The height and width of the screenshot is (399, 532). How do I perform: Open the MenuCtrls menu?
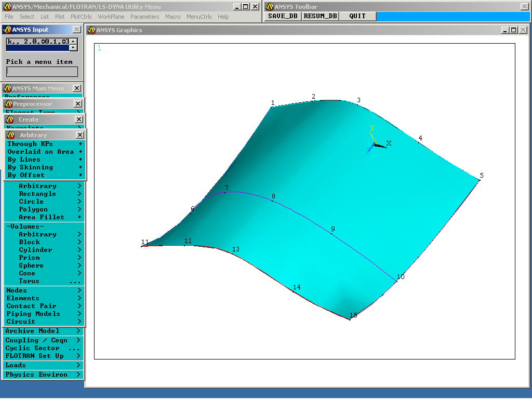199,17
